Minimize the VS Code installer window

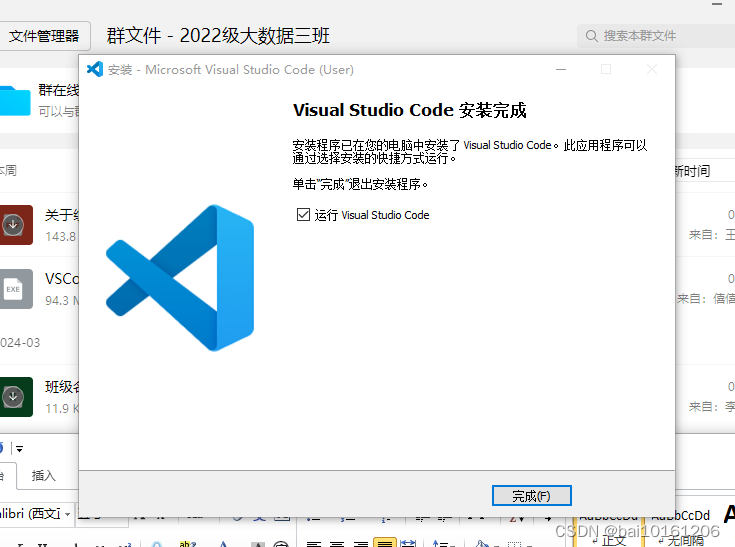tap(561, 69)
